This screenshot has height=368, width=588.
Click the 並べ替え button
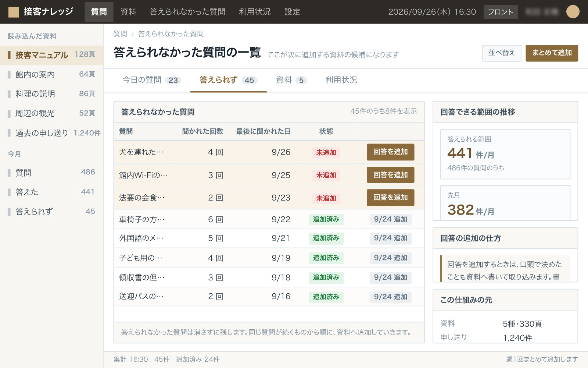point(502,53)
